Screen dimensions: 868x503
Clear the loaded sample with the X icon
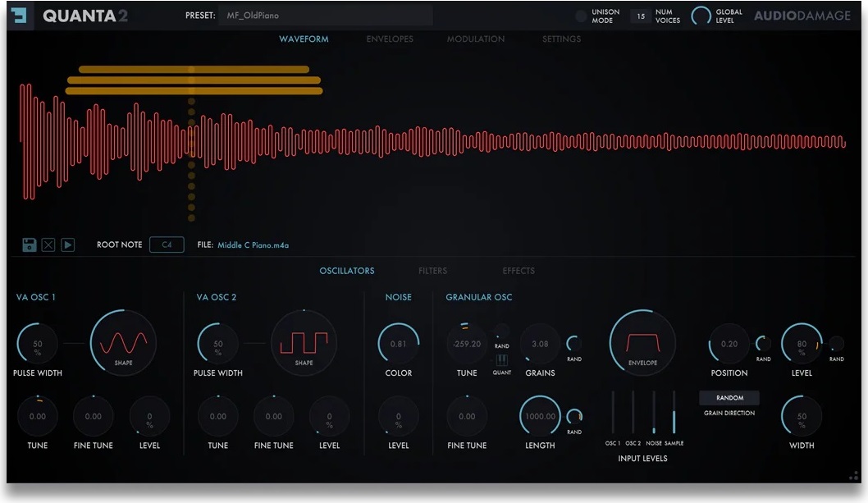click(48, 244)
